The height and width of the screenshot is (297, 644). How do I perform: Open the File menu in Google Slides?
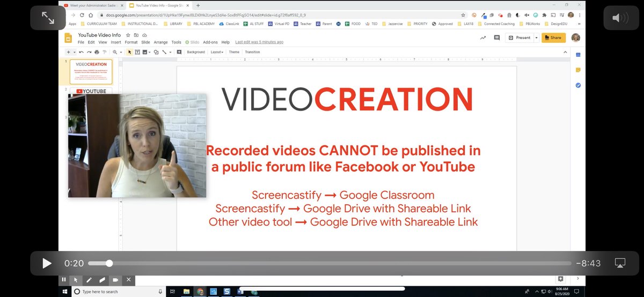(82, 42)
